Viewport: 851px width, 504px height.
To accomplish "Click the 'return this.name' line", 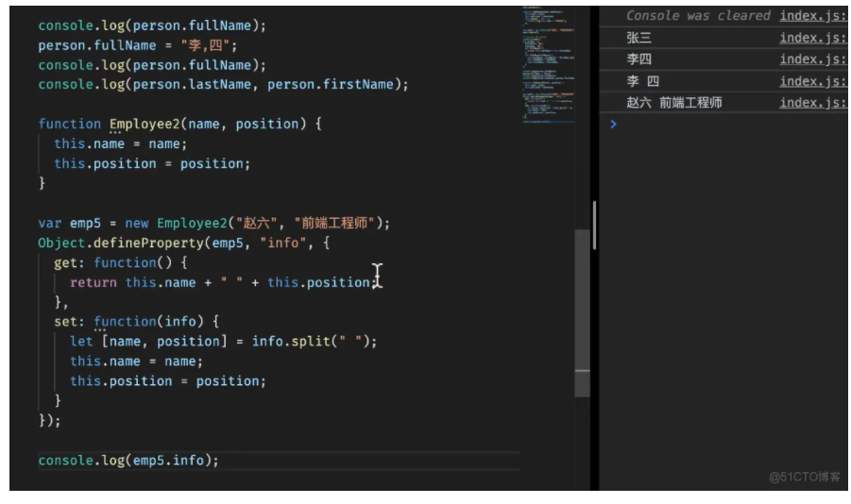I will [223, 282].
